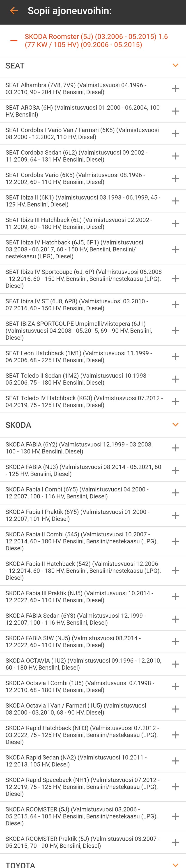Expand SKODA OCTAVIA (1U2) plus icon

click(175, 664)
